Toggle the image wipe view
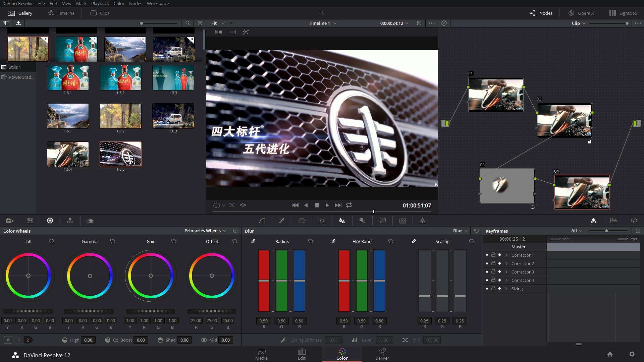This screenshot has height=362, width=644. 219,32
